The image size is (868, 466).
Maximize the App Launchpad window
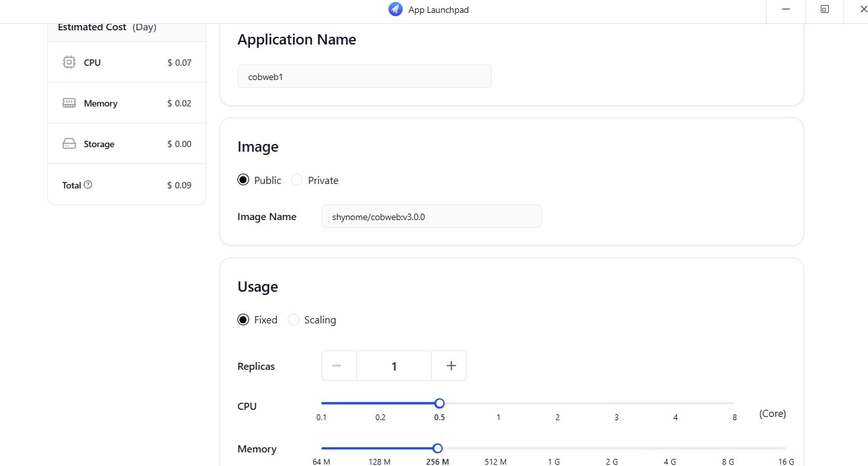pos(824,10)
